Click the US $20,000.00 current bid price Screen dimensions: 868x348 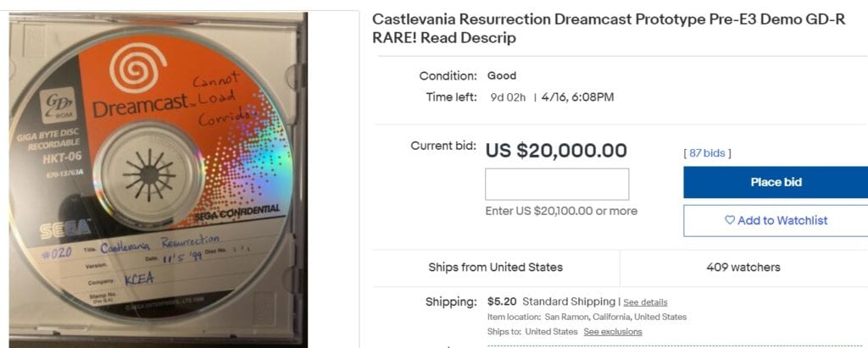(556, 151)
